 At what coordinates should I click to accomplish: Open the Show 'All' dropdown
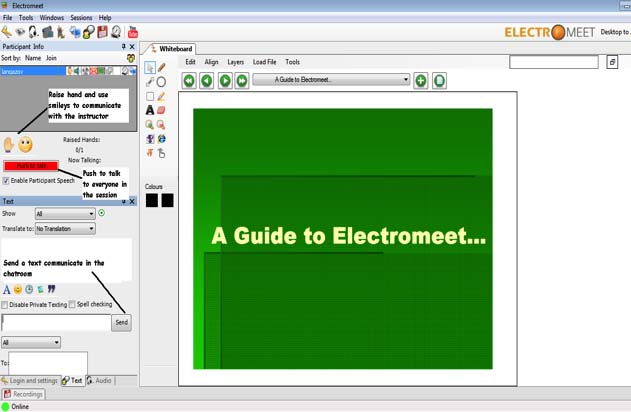click(x=65, y=214)
